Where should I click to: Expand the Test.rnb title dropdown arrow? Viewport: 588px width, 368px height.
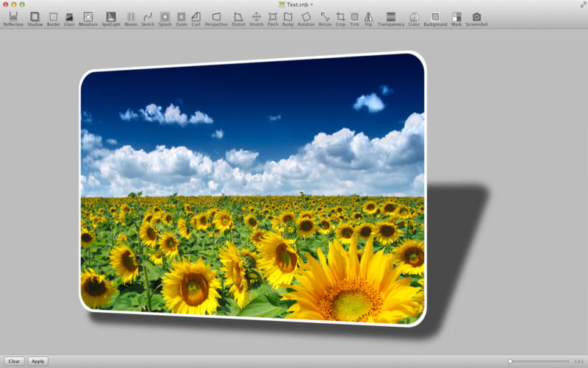(x=312, y=4)
